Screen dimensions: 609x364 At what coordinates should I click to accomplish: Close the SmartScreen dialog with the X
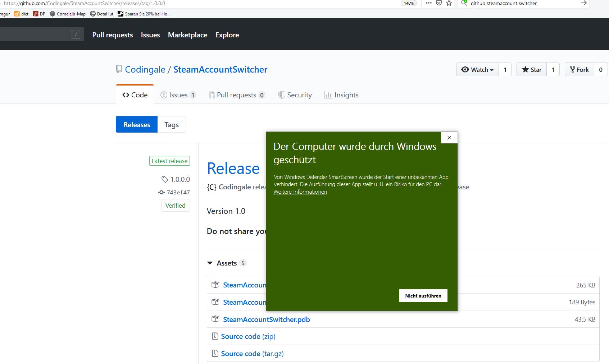pos(449,138)
